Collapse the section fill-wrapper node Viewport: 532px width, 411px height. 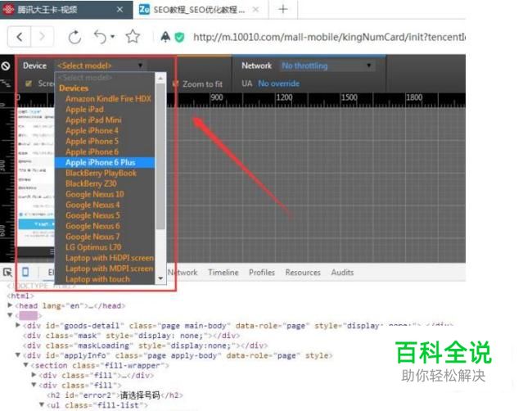(x=26, y=365)
